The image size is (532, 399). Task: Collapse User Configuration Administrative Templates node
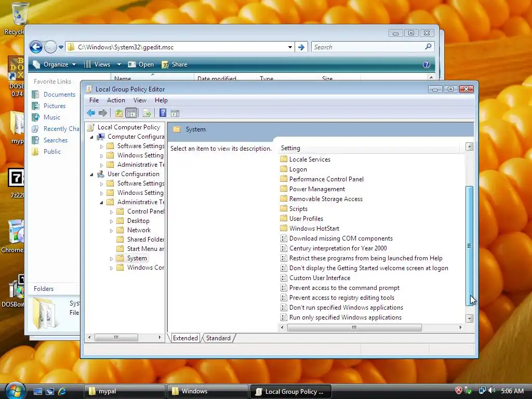[101, 203]
